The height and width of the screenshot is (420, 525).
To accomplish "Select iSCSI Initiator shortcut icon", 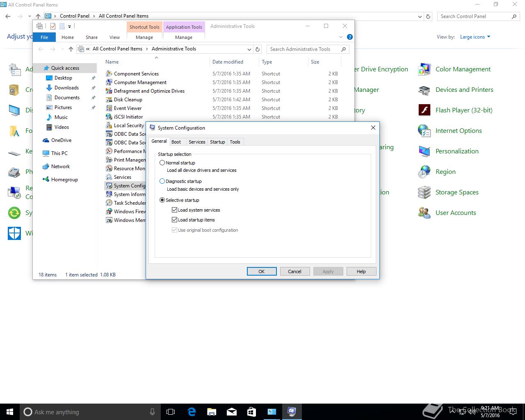I will tap(109, 117).
